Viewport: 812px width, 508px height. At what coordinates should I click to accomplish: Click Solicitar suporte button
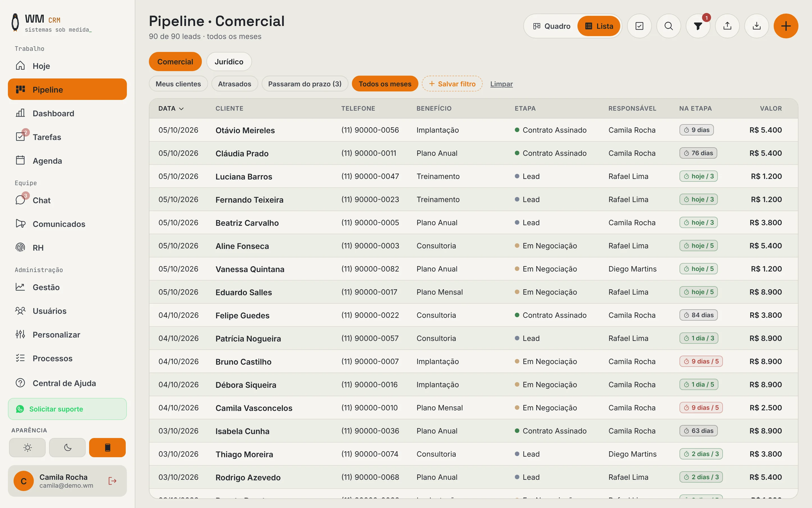coord(67,409)
